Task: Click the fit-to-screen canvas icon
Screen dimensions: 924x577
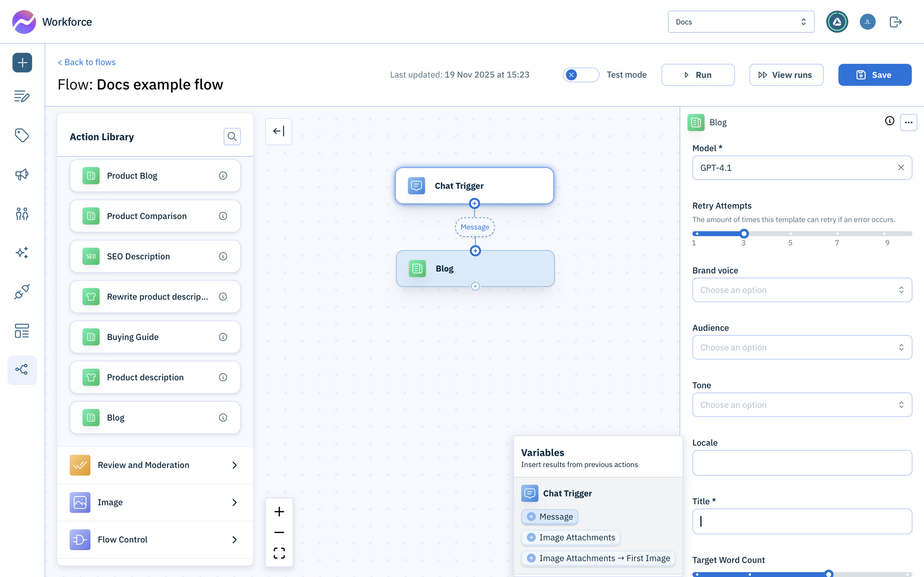Action: (x=279, y=553)
